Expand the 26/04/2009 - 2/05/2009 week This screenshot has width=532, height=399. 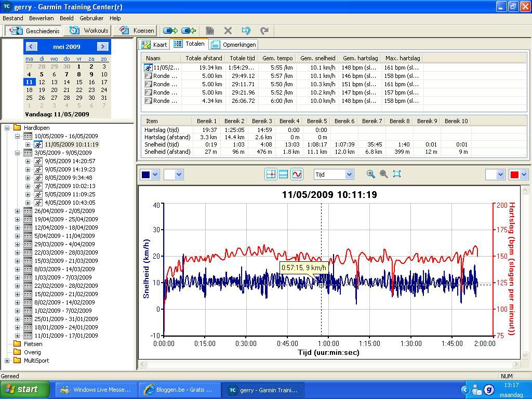pos(17,211)
